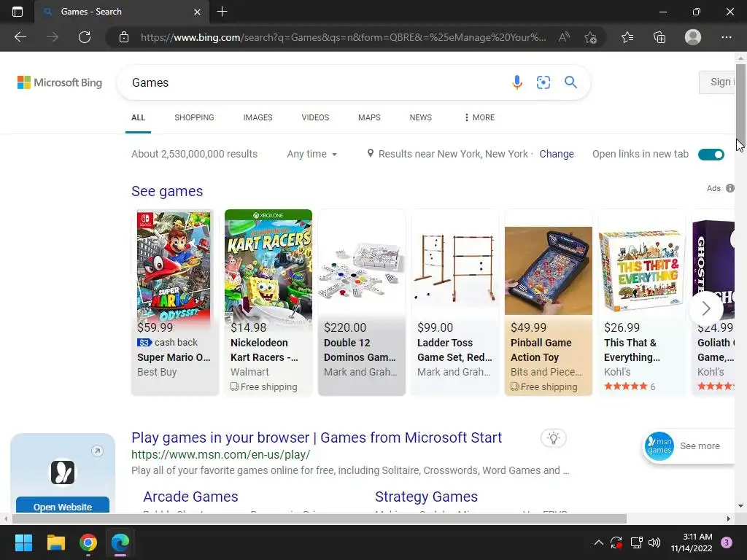This screenshot has height=560, width=747.
Task: Open File Explorer from taskbar
Action: [55, 542]
